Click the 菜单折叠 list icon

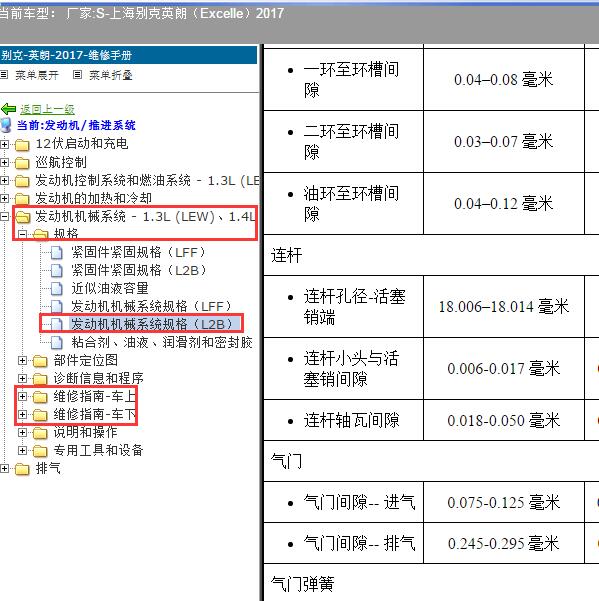(x=77, y=74)
